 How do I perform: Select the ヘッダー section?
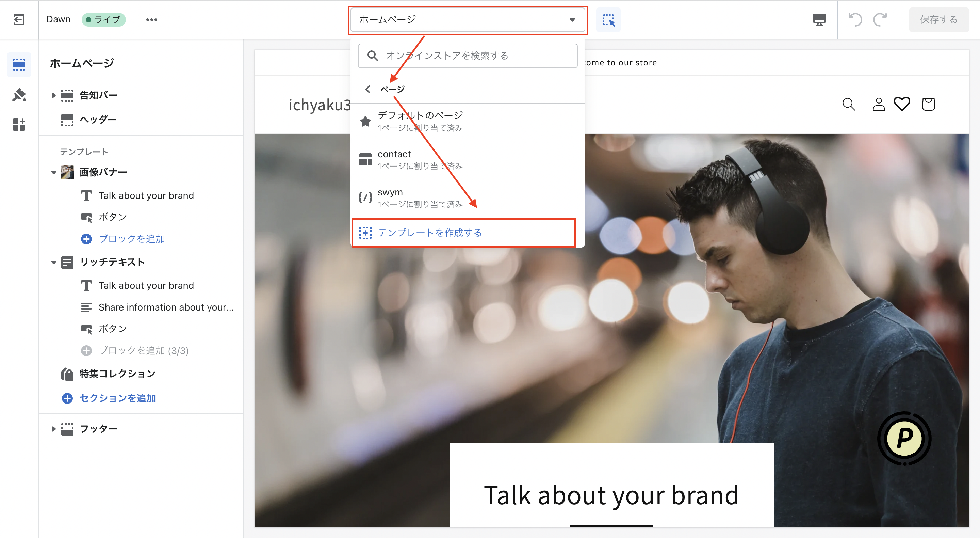98,120
